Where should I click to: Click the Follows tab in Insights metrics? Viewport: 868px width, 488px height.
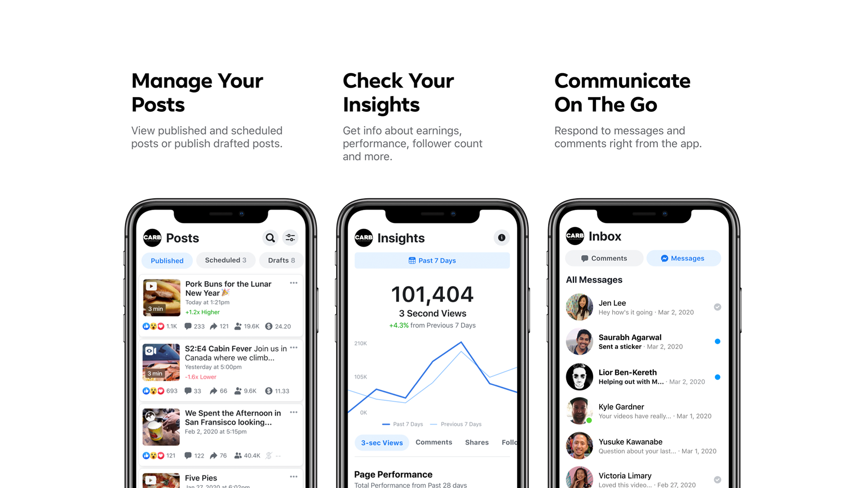(509, 442)
